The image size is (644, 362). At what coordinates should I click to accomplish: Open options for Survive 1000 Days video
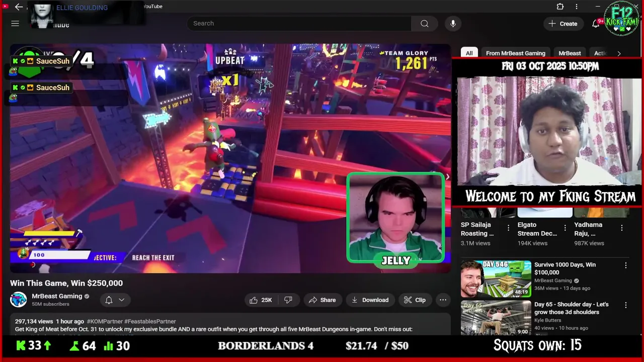coord(626,265)
